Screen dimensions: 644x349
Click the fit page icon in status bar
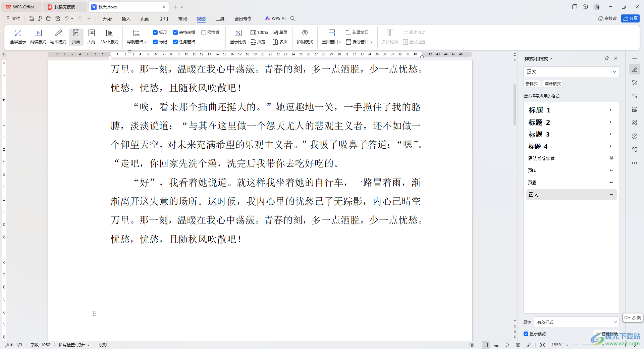542,345
